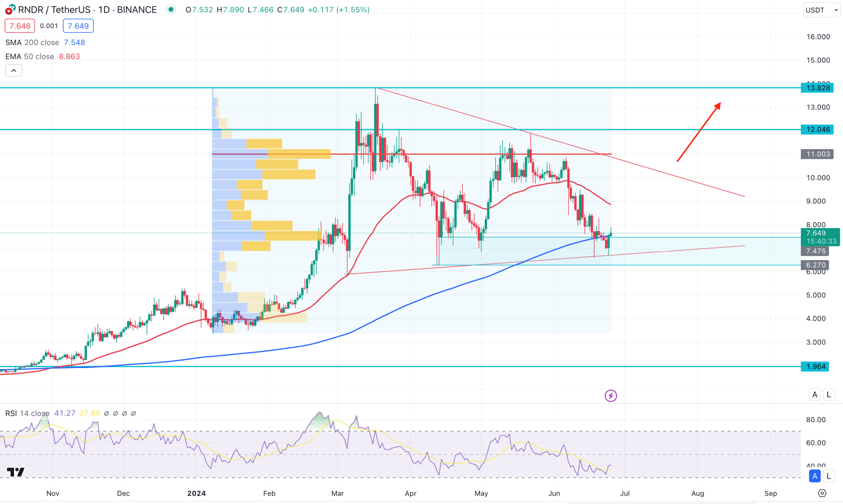The height and width of the screenshot is (504, 843).
Task: Click the 7.475 price label
Action: click(815, 251)
